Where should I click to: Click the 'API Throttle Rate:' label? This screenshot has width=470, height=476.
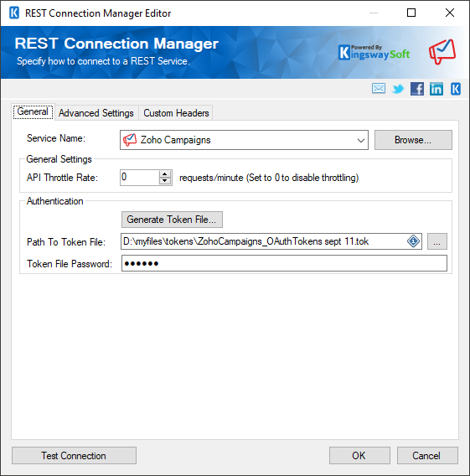62,178
